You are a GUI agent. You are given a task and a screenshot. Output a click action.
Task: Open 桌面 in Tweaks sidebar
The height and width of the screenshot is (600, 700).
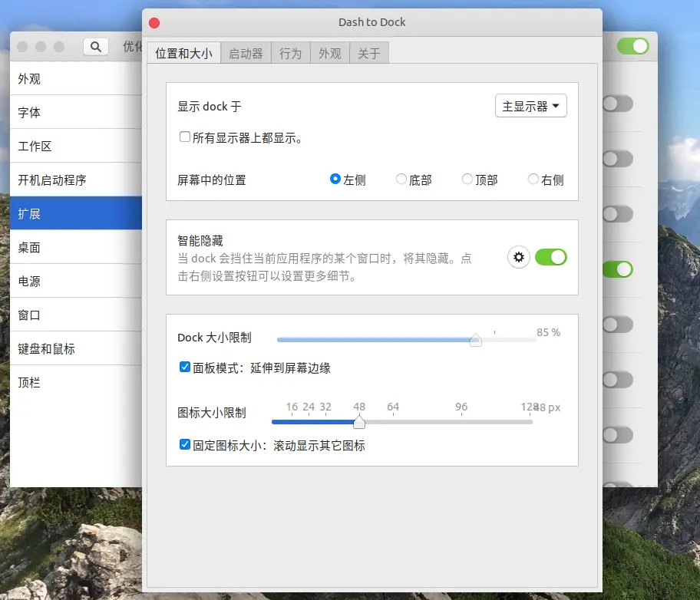(76, 247)
